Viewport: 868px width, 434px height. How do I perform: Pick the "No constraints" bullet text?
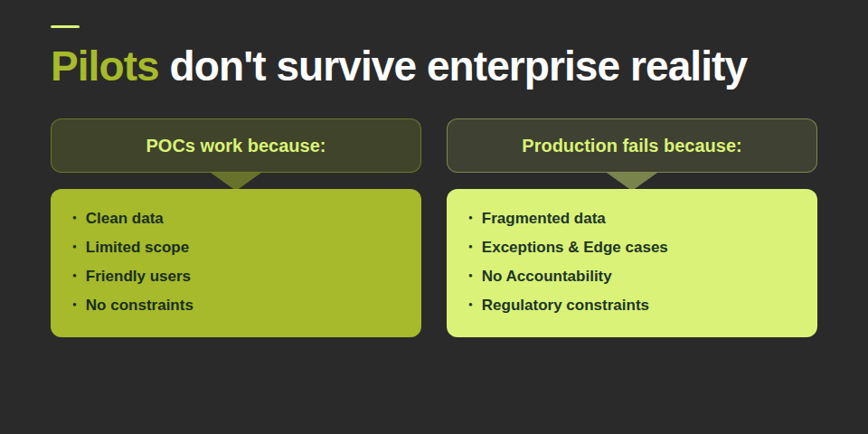[x=139, y=305]
